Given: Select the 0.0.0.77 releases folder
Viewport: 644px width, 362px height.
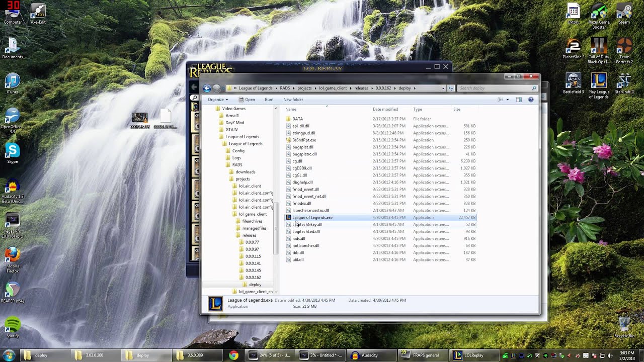Looking at the screenshot, I should coord(252,242).
